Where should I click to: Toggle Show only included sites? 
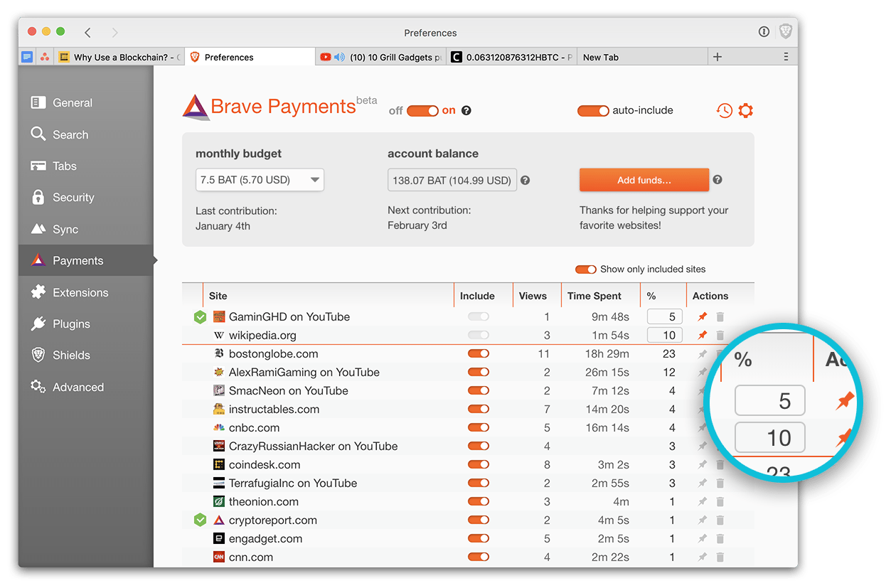pyautogui.click(x=586, y=269)
